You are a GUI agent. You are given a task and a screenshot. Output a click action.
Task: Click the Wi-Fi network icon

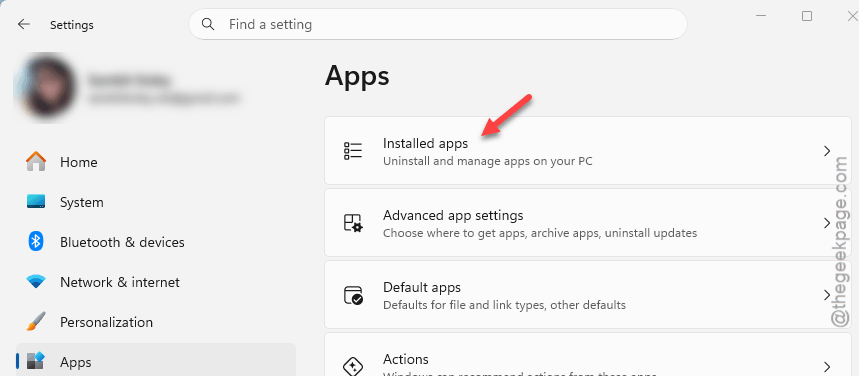pyautogui.click(x=36, y=282)
